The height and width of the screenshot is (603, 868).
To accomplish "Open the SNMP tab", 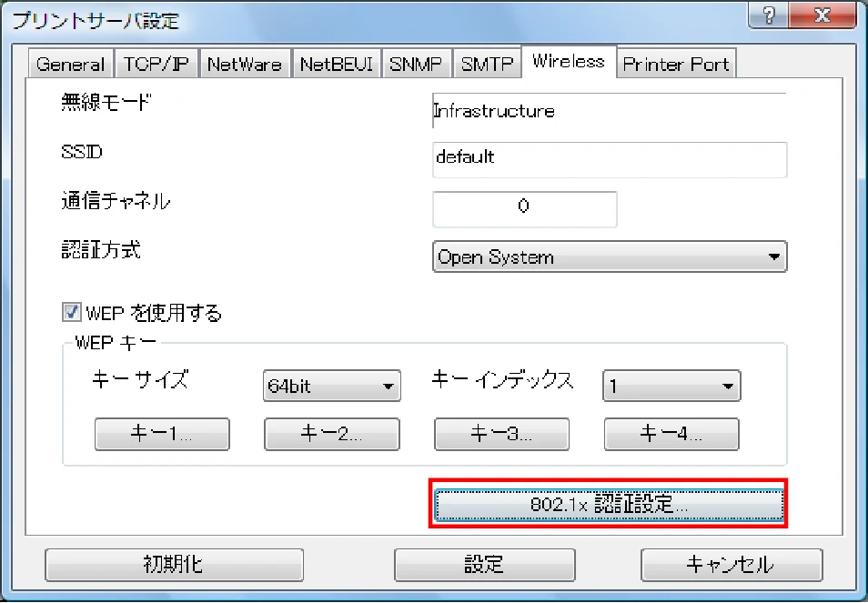I will [x=417, y=64].
